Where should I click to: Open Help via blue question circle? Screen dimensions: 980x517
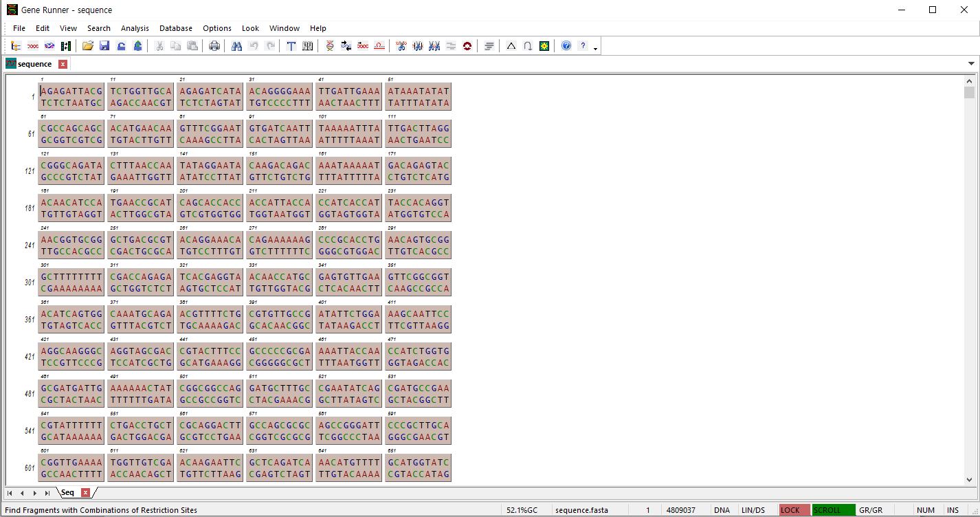(566, 46)
